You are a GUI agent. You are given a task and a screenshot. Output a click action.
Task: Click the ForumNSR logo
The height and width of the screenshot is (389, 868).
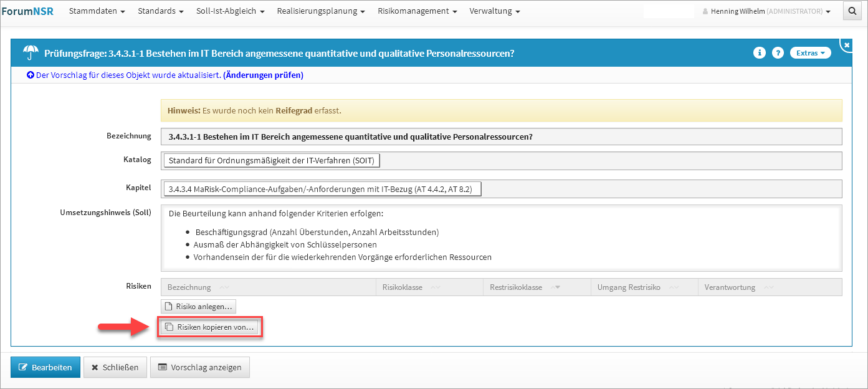[x=27, y=11]
